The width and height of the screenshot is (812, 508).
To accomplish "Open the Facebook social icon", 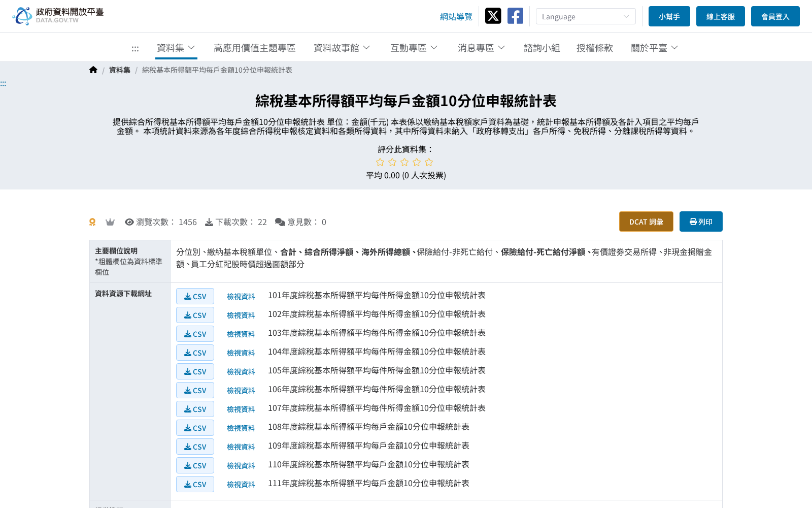I will (515, 16).
